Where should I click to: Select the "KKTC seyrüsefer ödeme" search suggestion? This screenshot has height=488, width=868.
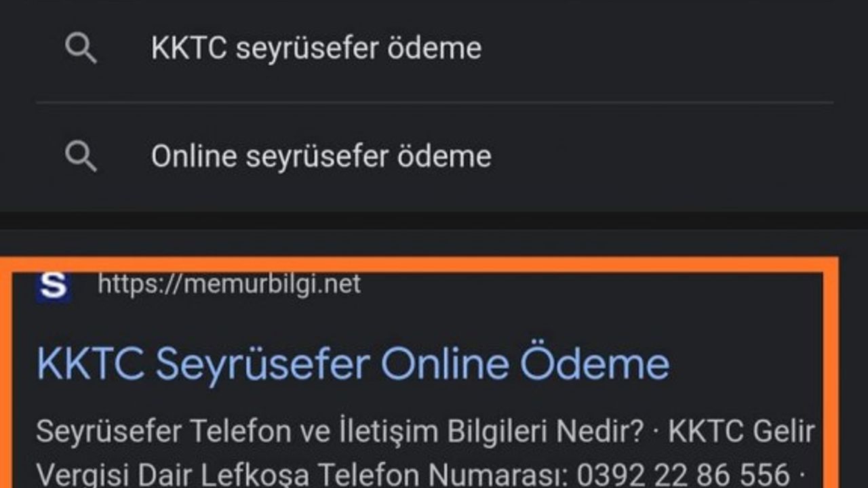(316, 49)
